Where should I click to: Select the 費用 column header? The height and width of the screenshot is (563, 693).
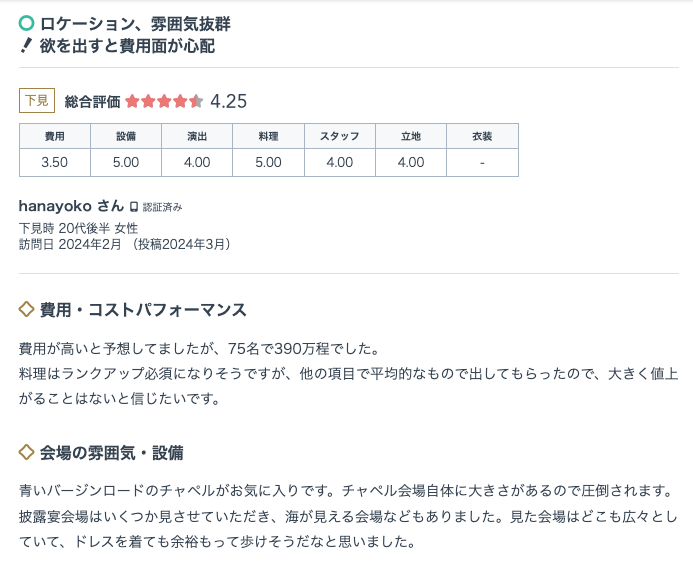pyautogui.click(x=55, y=136)
